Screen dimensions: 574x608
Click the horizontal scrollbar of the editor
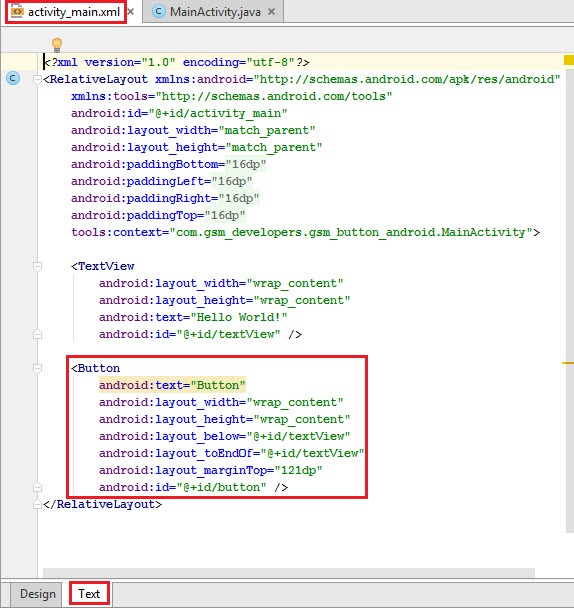tap(289, 573)
